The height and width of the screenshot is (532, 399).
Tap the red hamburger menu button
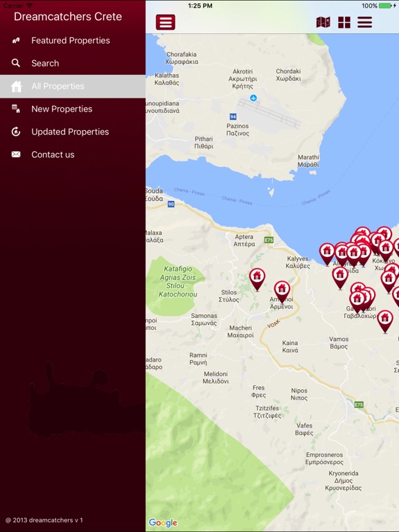click(166, 22)
